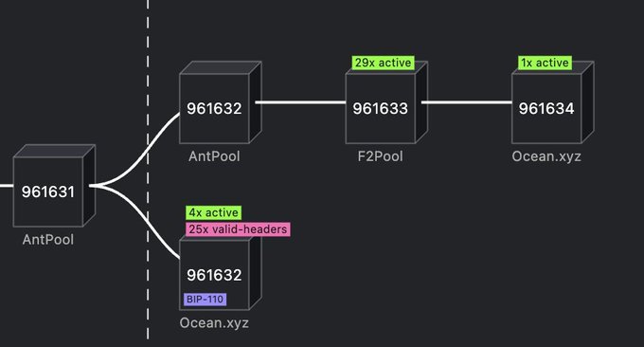Select block 961633 cube
644x347 pixels.
(386, 102)
